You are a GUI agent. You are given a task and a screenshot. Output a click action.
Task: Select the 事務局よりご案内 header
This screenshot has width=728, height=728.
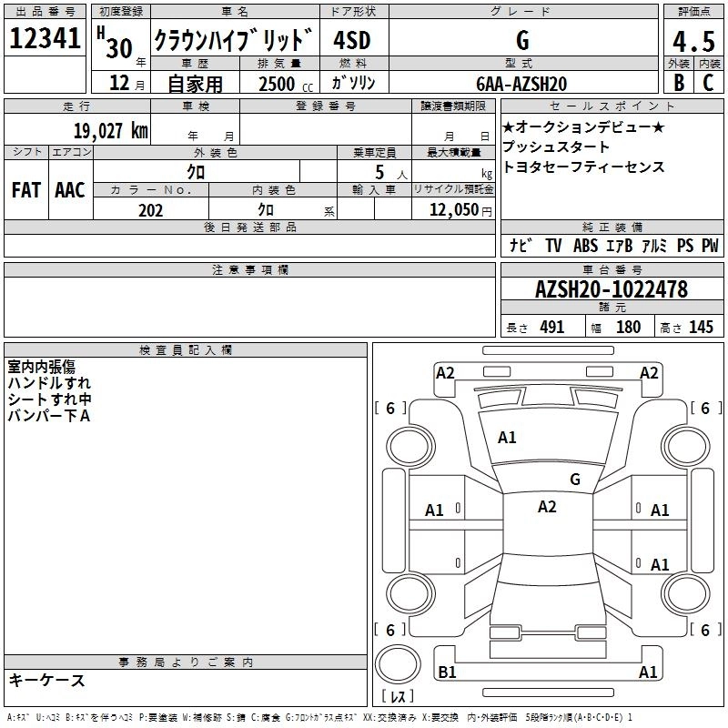pyautogui.click(x=186, y=662)
